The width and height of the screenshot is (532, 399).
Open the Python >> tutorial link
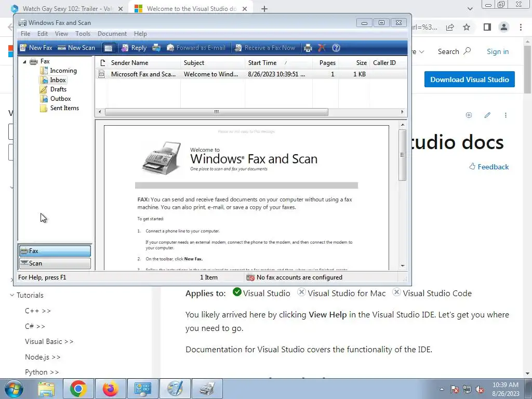[42, 372]
